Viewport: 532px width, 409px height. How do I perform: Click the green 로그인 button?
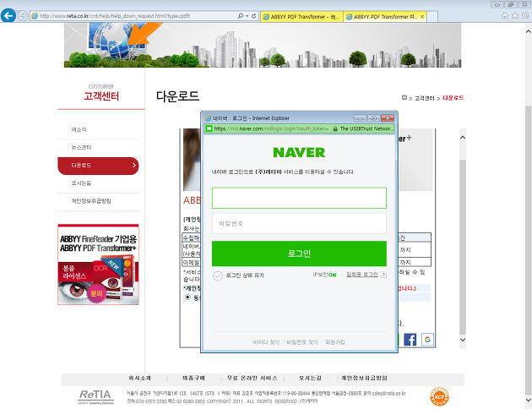[x=299, y=254]
